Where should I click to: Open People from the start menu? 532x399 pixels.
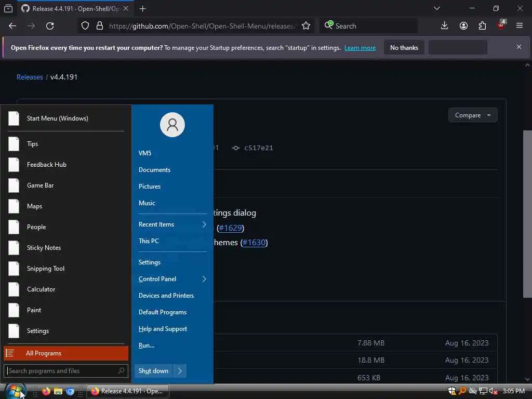(66, 227)
